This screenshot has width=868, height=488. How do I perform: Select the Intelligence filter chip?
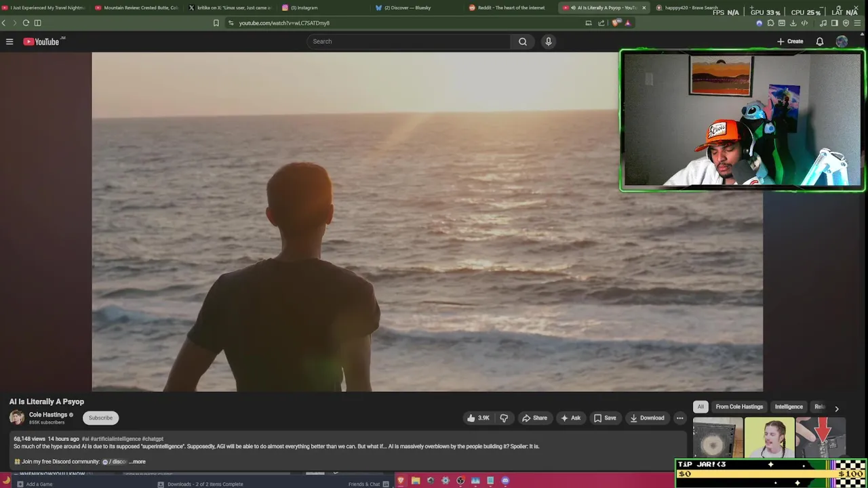point(789,407)
